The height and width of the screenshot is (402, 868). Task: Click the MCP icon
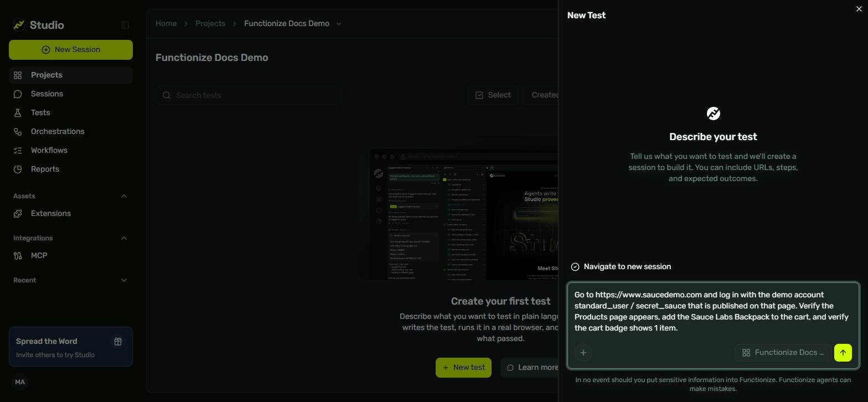tap(18, 255)
